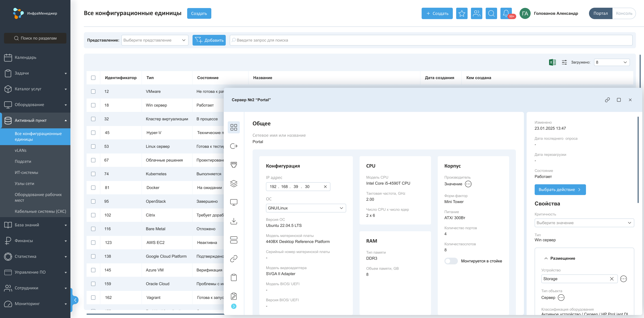The image size is (644, 318).
Task: Open the ОС dropdown showing GNU/Linux
Action: pos(306,208)
